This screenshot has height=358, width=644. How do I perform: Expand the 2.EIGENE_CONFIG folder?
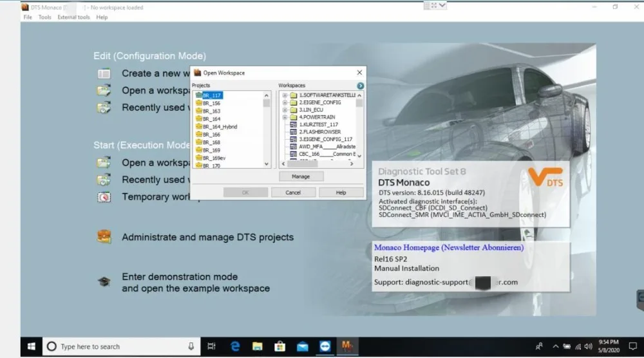pos(285,102)
